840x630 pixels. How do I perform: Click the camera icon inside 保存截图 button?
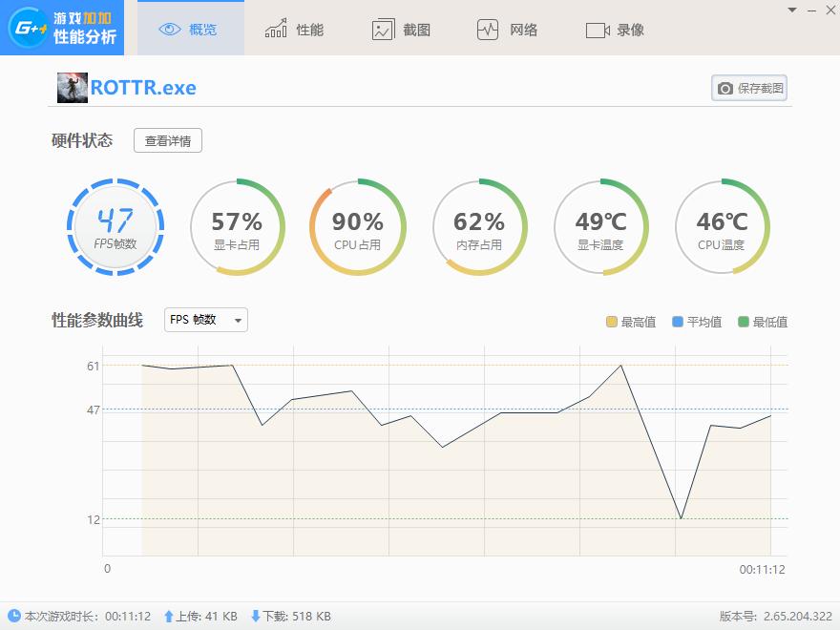click(x=724, y=87)
